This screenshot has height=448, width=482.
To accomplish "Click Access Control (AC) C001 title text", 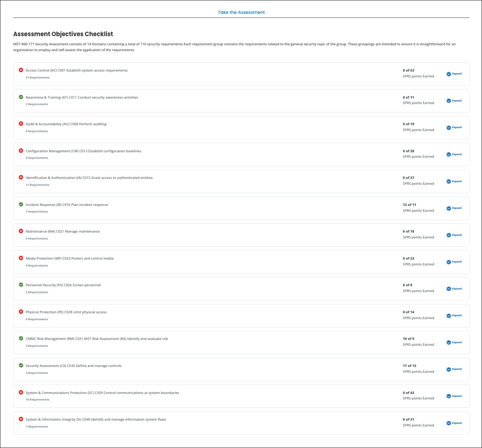I will (77, 70).
